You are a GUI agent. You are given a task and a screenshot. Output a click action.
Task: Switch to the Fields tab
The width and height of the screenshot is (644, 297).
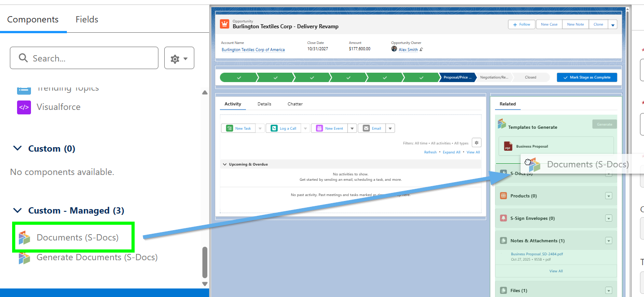coord(87,20)
